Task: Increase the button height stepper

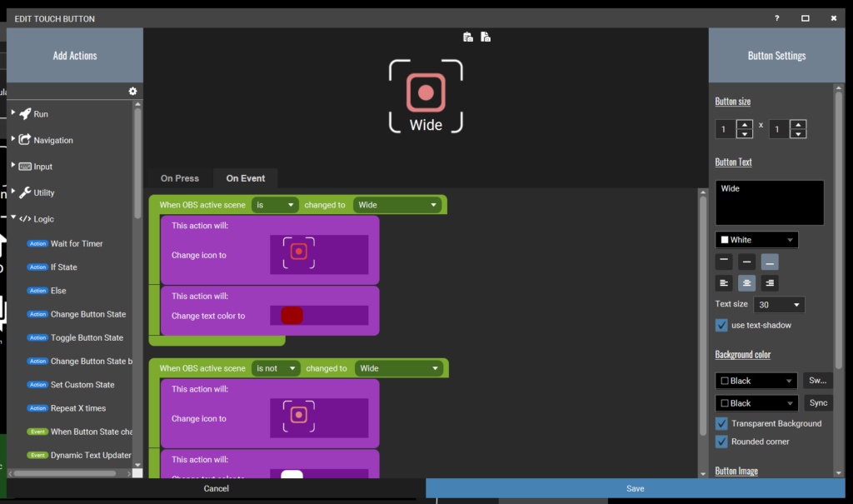Action: [798, 125]
